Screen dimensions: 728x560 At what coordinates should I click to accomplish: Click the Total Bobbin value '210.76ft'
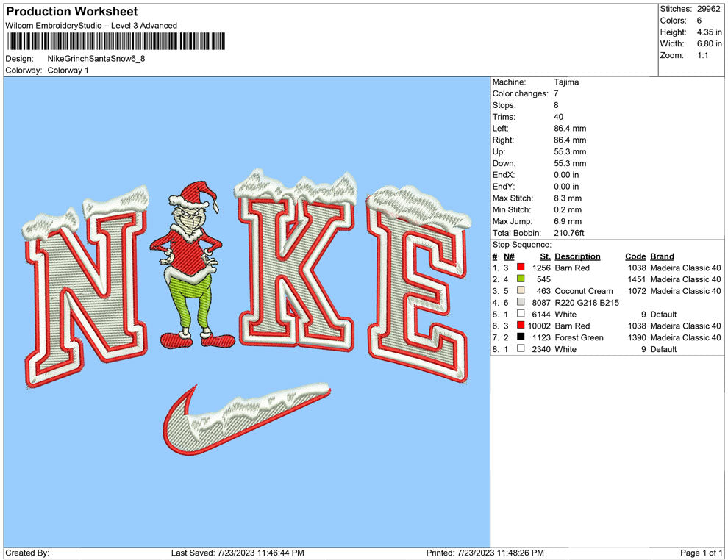click(x=568, y=233)
